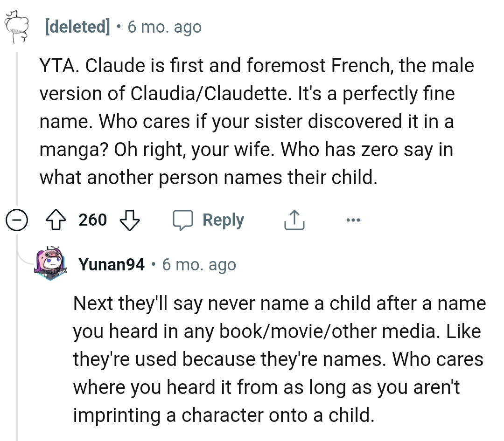This screenshot has width=504, height=441.
Task: Click the vote count showing 260
Action: tap(92, 220)
